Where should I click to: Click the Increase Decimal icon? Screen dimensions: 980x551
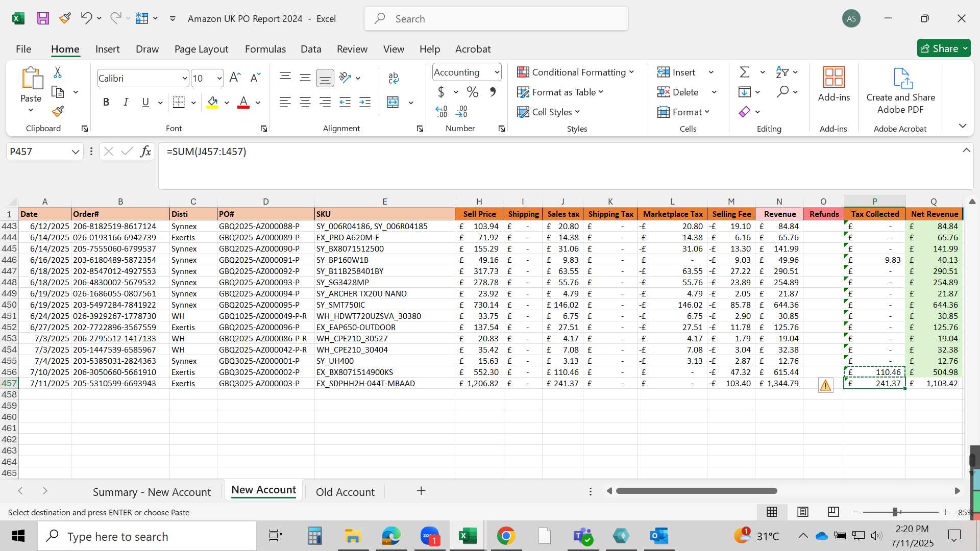[x=442, y=112]
